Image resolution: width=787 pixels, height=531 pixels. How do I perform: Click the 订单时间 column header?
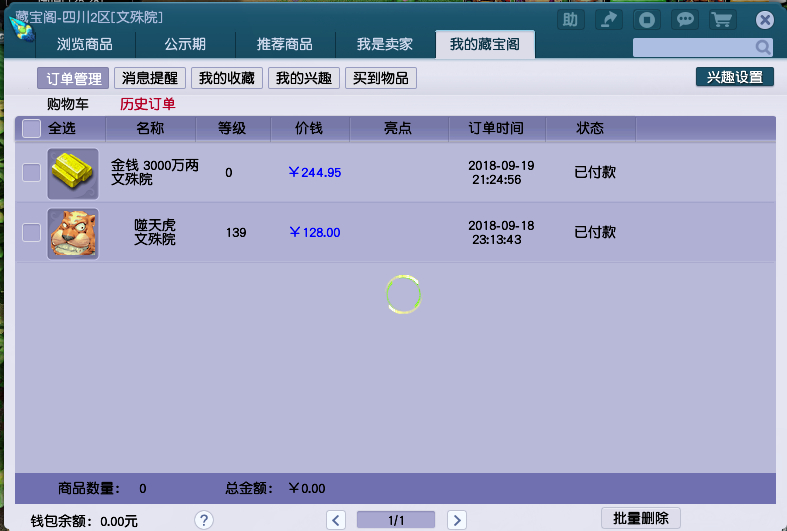click(496, 128)
